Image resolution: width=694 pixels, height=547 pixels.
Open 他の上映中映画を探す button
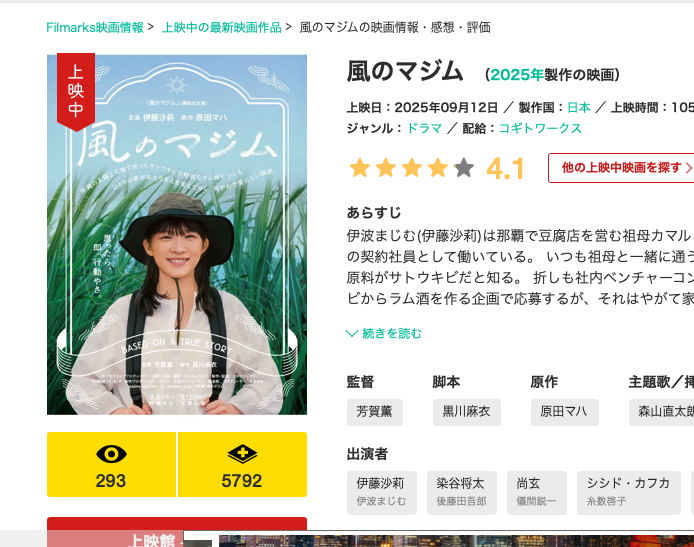pyautogui.click(x=621, y=168)
